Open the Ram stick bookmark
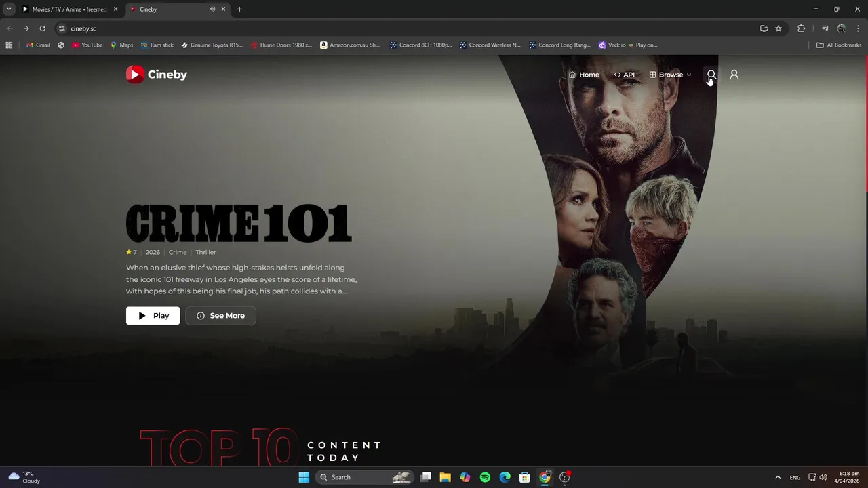Viewport: 868px width, 488px height. click(157, 45)
